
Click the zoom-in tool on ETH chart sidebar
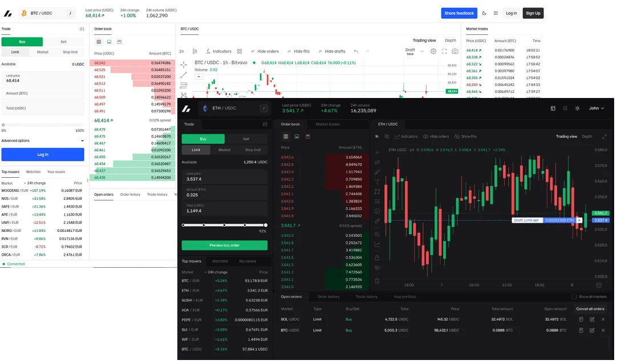[x=376, y=232]
